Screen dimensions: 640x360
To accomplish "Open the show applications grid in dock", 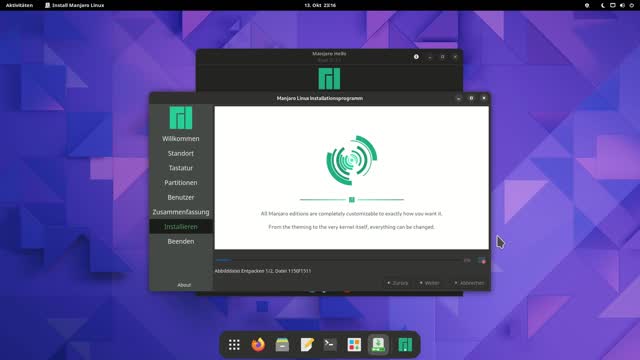I will point(234,345).
